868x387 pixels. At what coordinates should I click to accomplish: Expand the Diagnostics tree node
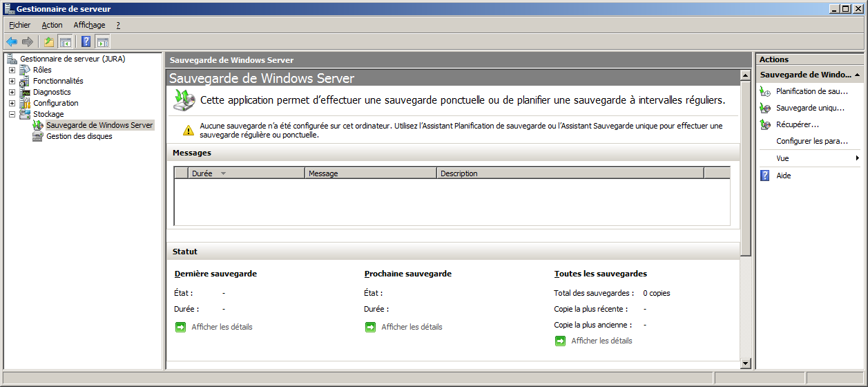(x=12, y=92)
